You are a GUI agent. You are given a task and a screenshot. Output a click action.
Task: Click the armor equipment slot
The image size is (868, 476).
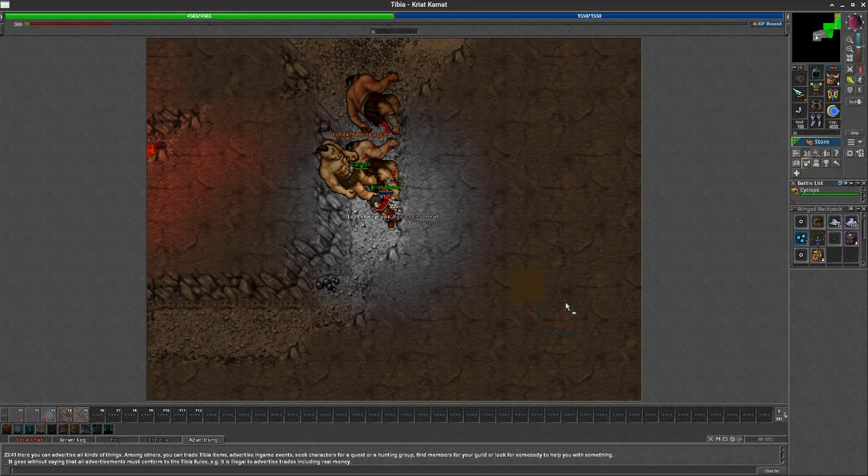(816, 88)
